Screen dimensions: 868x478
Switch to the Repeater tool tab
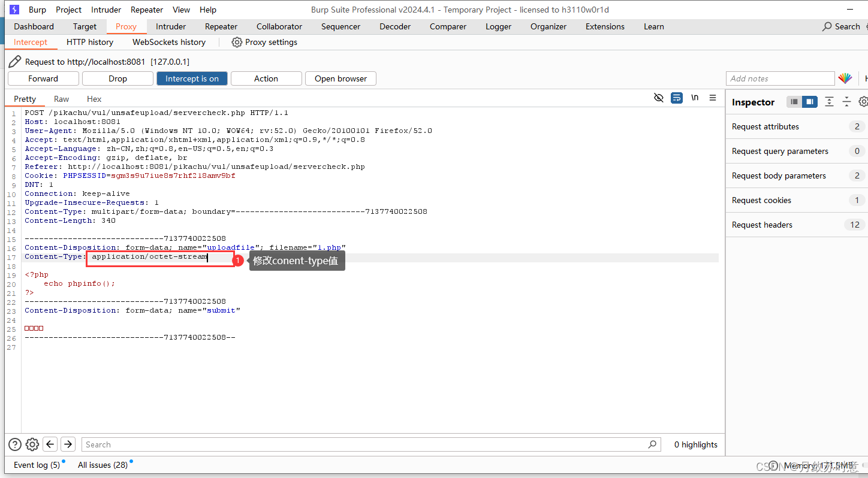[x=221, y=26]
